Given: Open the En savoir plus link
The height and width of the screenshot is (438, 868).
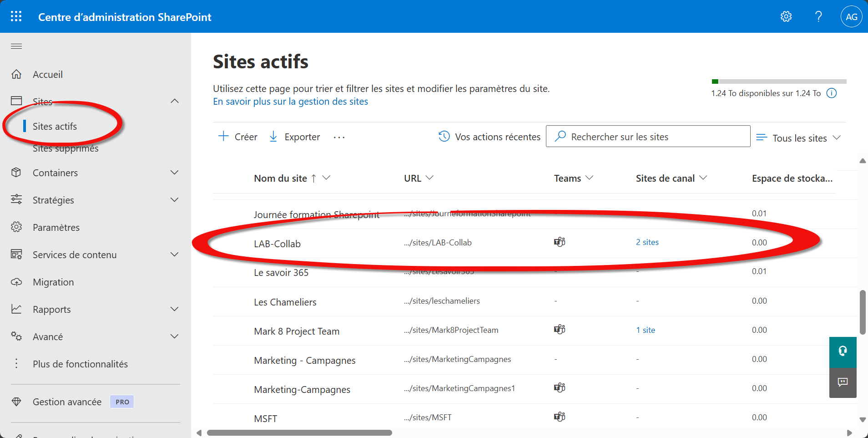Looking at the screenshot, I should click(290, 102).
